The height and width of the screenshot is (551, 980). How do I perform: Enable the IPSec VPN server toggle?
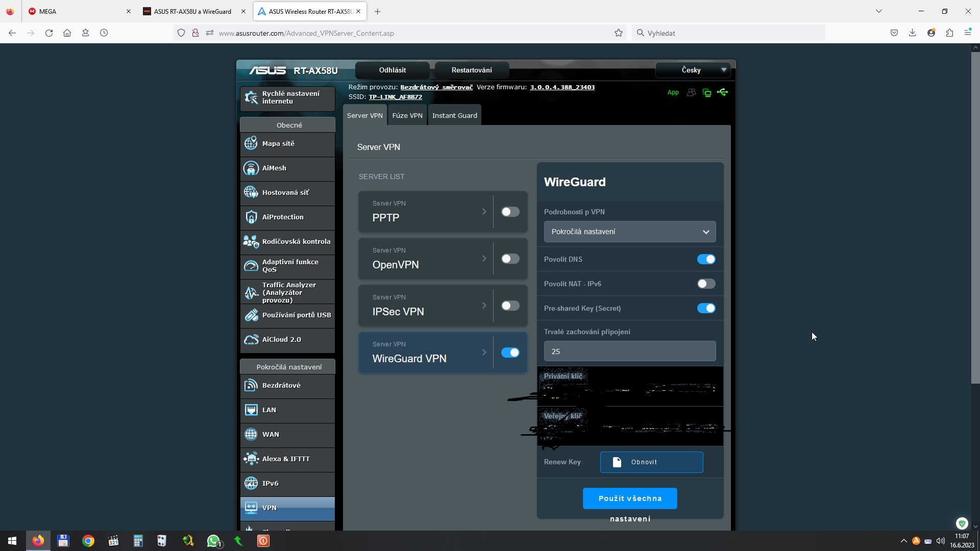(x=510, y=306)
